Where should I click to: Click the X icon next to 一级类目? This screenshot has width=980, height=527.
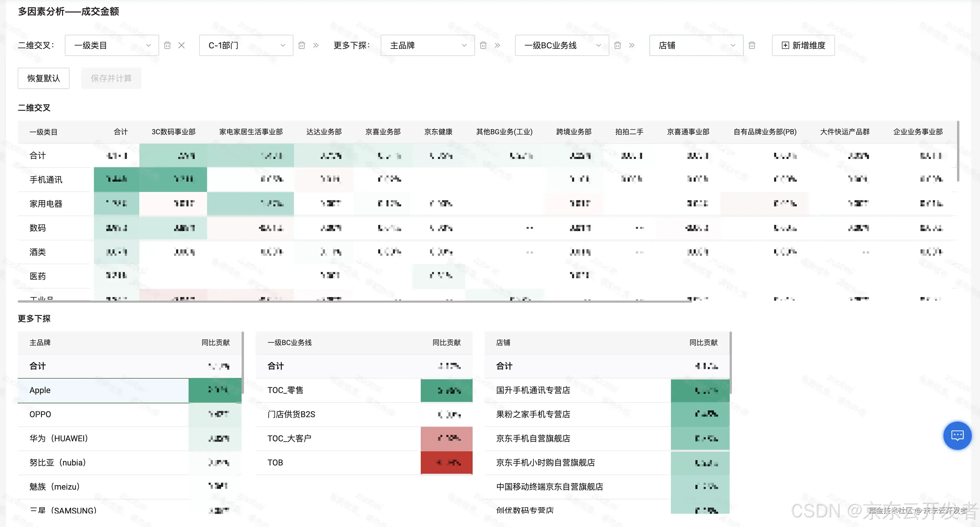tap(182, 46)
